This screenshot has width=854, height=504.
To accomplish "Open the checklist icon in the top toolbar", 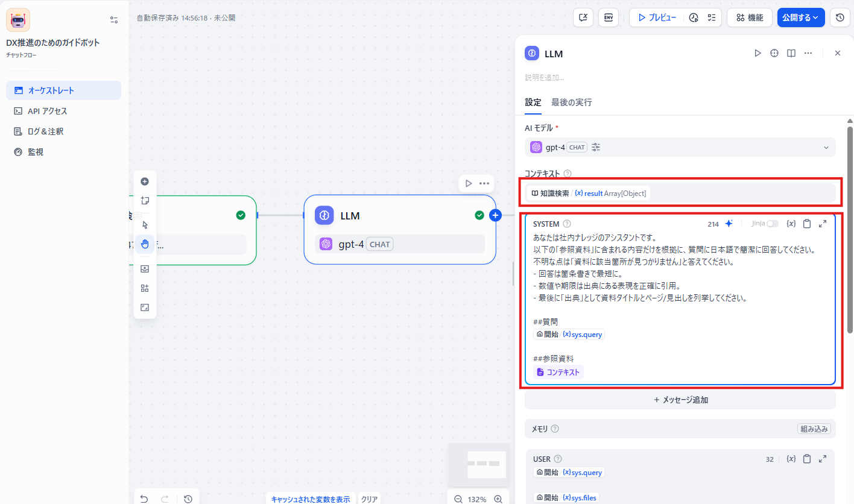I will [x=711, y=17].
